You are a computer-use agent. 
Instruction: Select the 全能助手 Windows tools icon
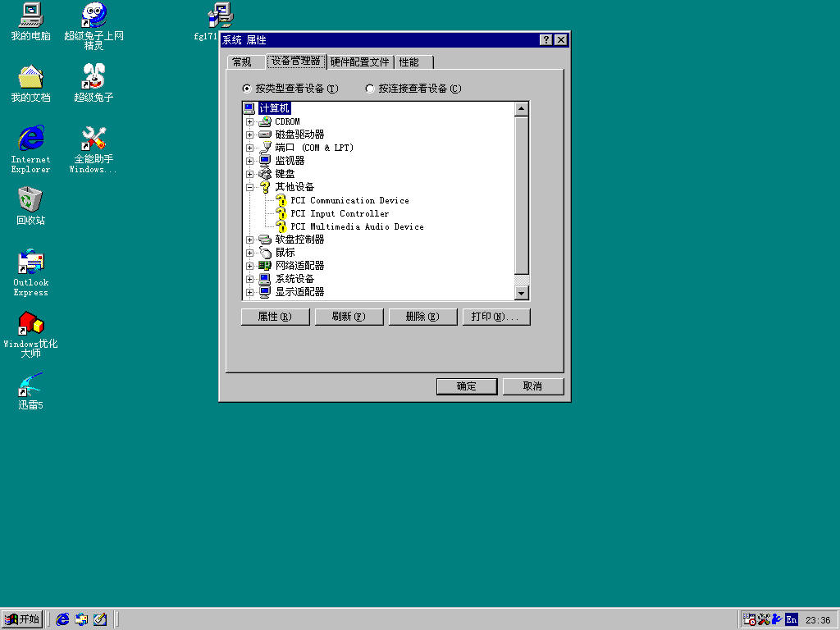pos(94,149)
